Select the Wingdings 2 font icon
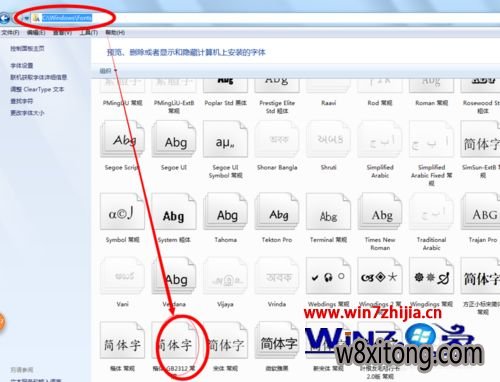 380,275
